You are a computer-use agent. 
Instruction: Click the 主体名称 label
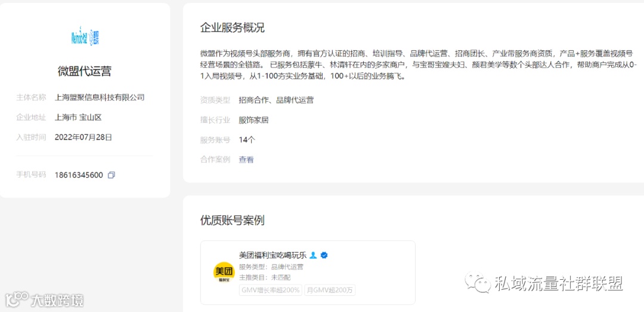[31, 97]
